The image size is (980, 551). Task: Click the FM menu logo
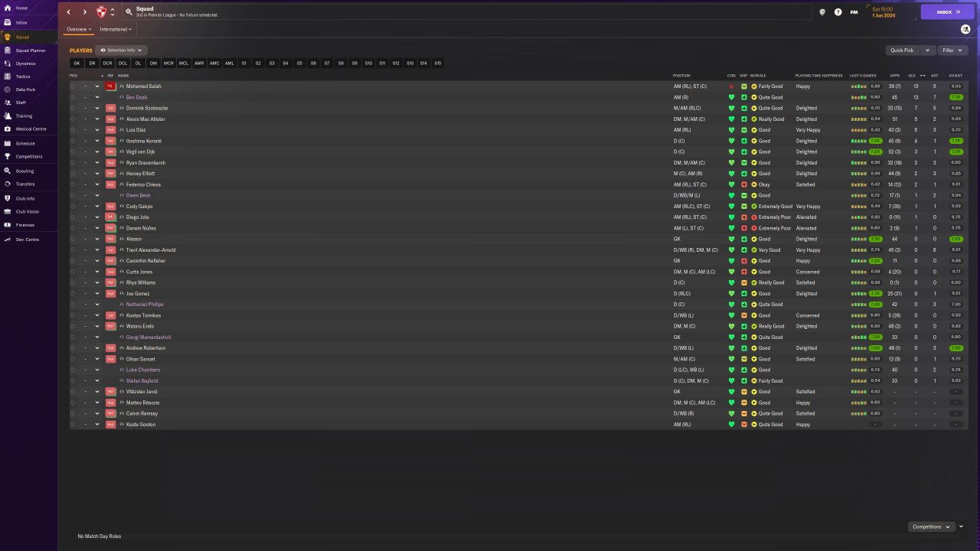[854, 12]
